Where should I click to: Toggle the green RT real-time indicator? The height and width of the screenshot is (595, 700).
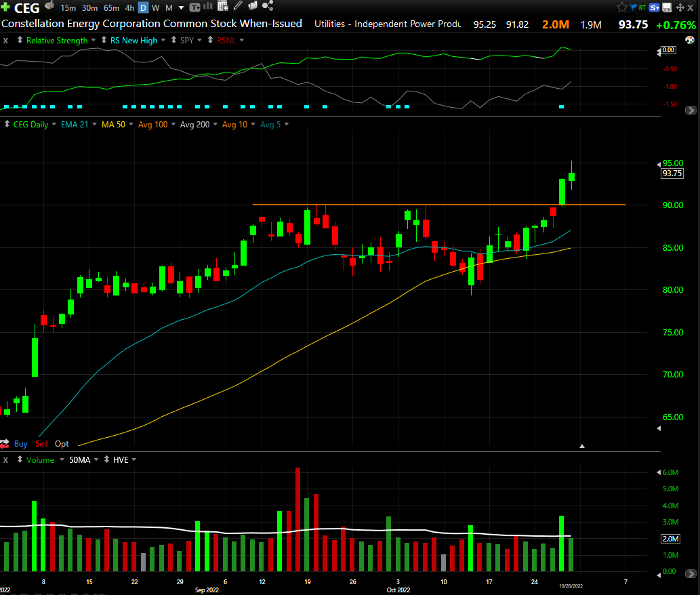(642, 7)
